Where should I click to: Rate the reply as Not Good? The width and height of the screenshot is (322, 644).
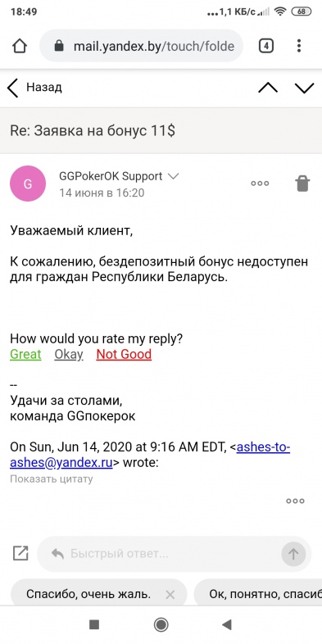click(124, 354)
